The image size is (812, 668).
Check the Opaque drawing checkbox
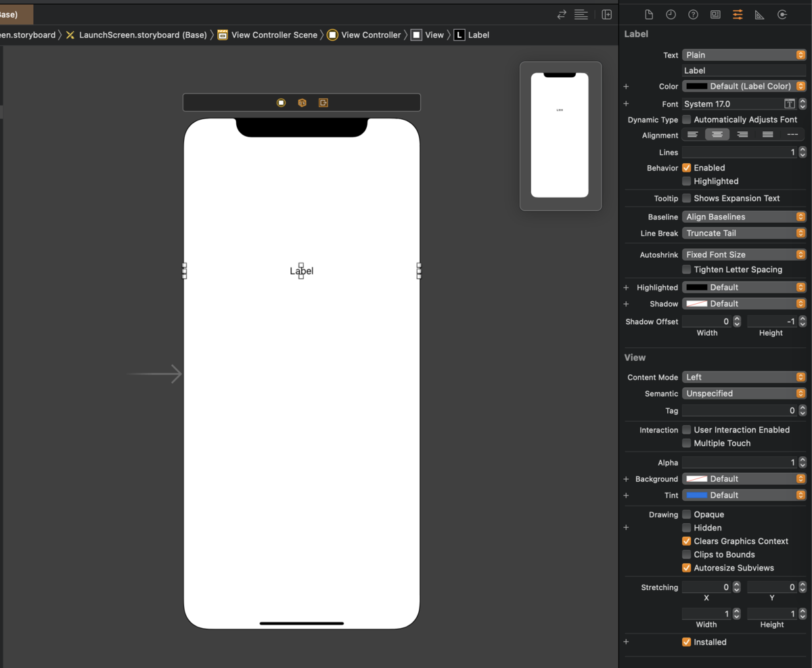click(687, 514)
